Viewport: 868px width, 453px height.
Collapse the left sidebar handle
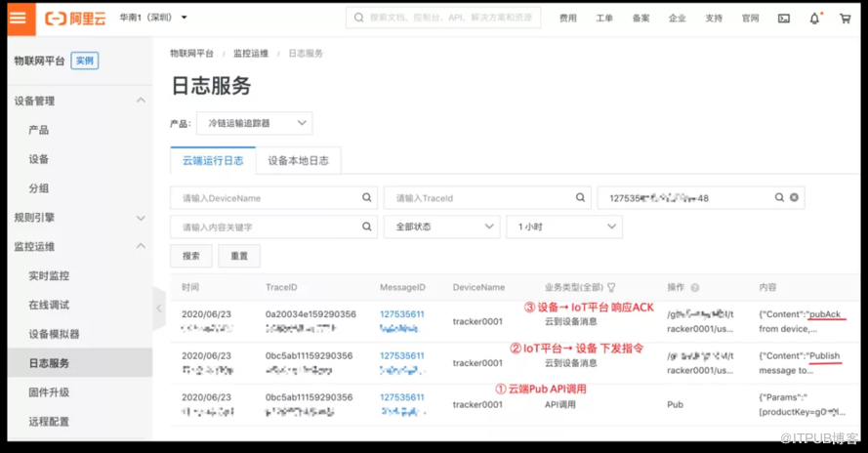click(x=160, y=309)
